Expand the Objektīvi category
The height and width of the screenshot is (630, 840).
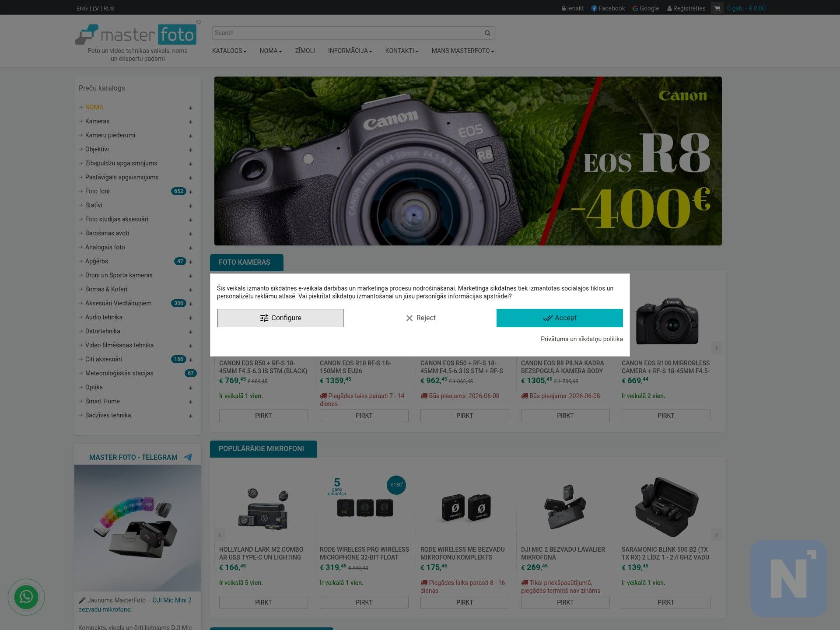[191, 150]
